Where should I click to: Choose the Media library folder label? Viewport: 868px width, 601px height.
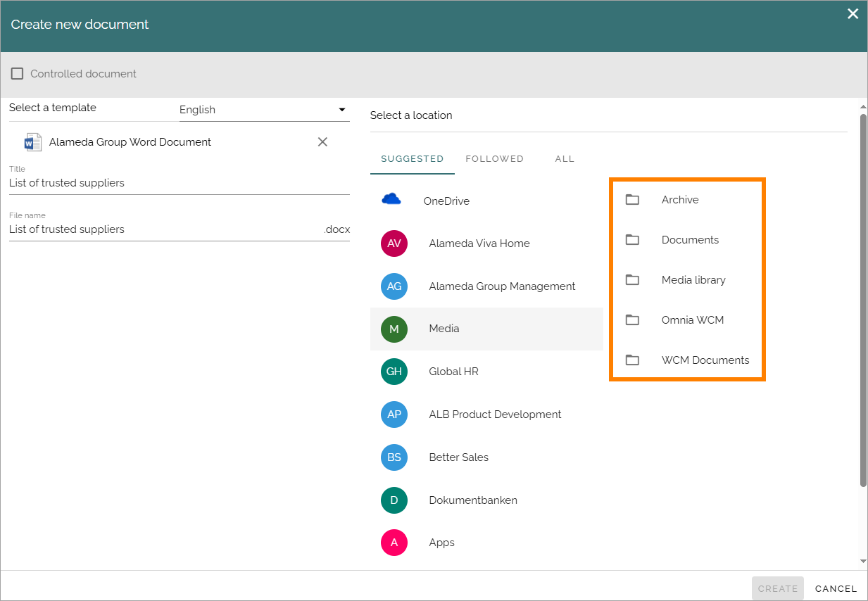click(693, 280)
